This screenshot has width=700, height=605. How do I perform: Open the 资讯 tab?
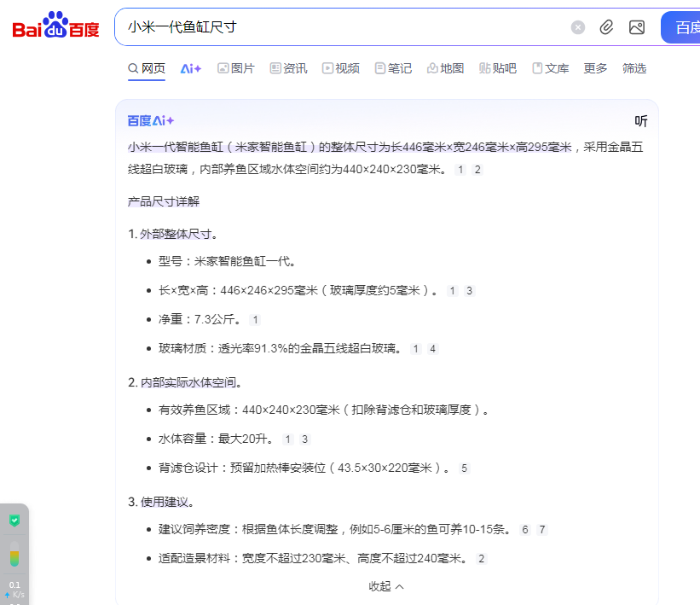click(288, 68)
